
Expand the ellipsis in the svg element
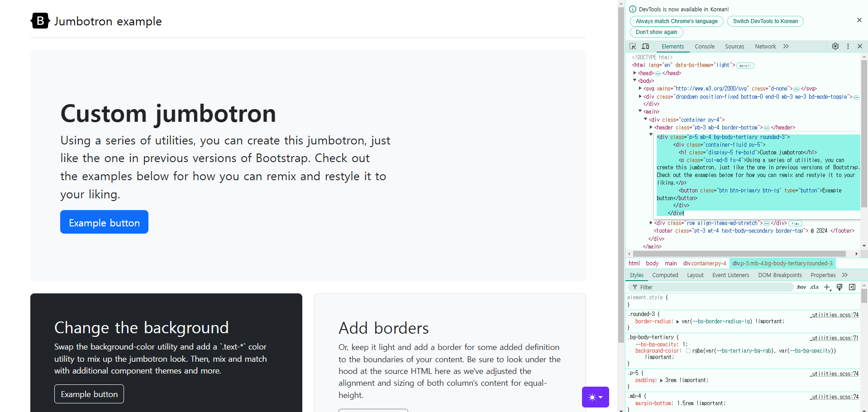tap(796, 89)
